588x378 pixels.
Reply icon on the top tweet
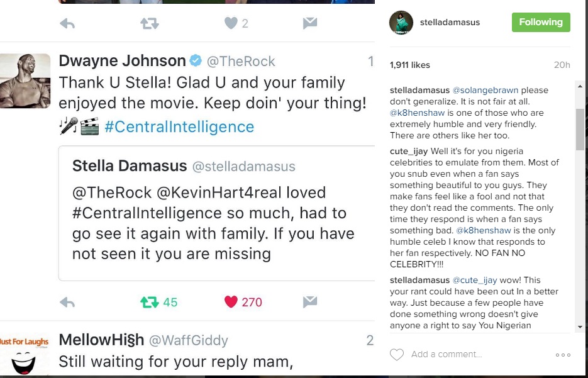click(x=67, y=24)
